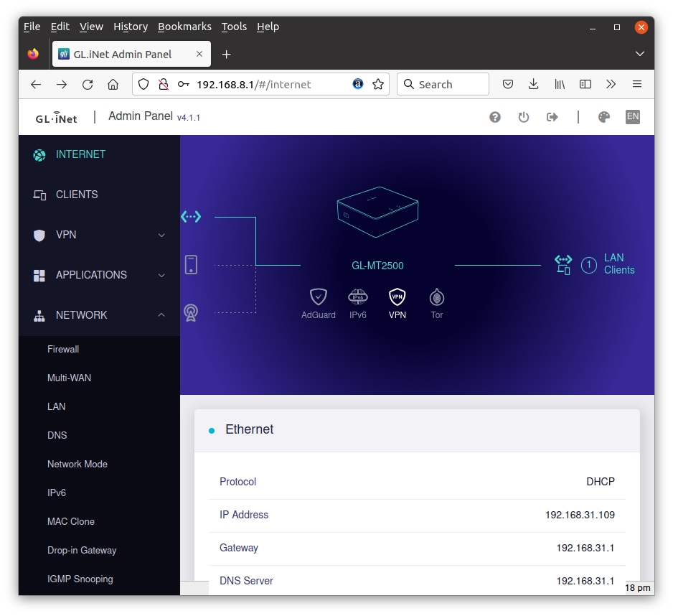Open list all tabs dropdown arrow
The height and width of the screenshot is (616, 673).
click(640, 54)
